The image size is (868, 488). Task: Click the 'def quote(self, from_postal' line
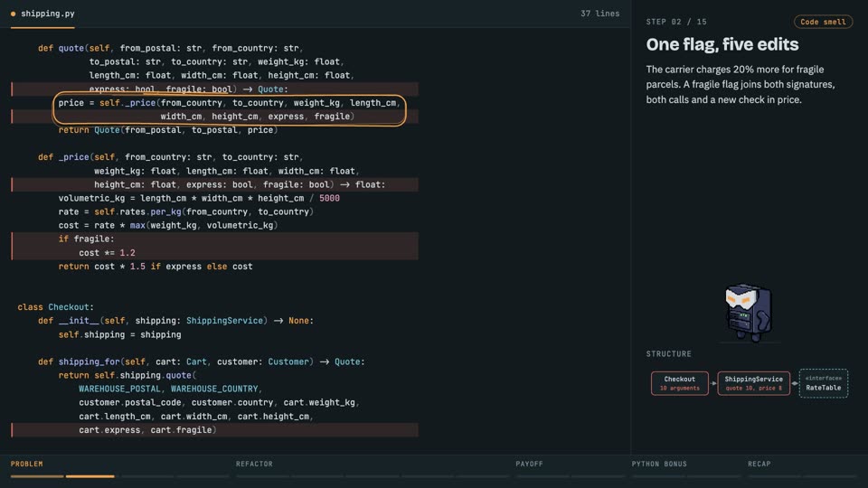tap(171, 48)
